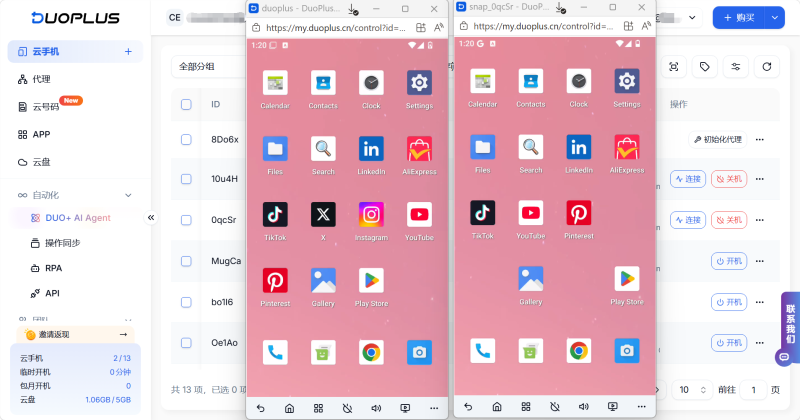This screenshot has width=800, height=420.
Task: Select the checkbox next to MugCa
Action: pyautogui.click(x=186, y=261)
